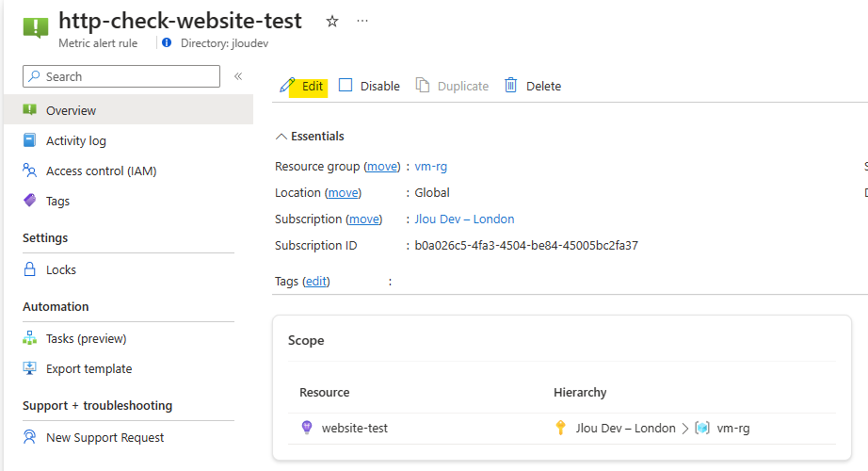868x471 pixels.
Task: Click Jlou Dev – London in Hierarchy
Action: [x=625, y=428]
